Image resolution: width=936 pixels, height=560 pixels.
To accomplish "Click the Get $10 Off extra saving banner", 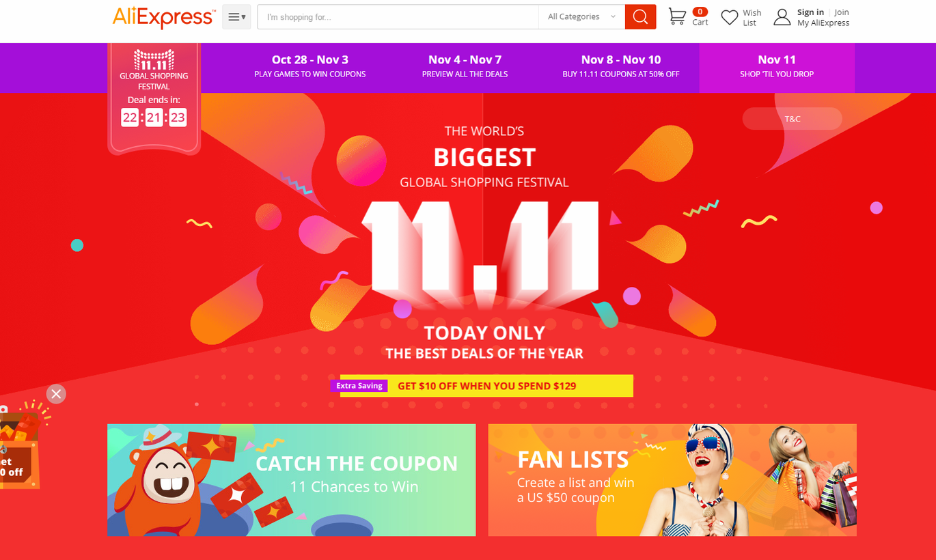I will (x=482, y=386).
